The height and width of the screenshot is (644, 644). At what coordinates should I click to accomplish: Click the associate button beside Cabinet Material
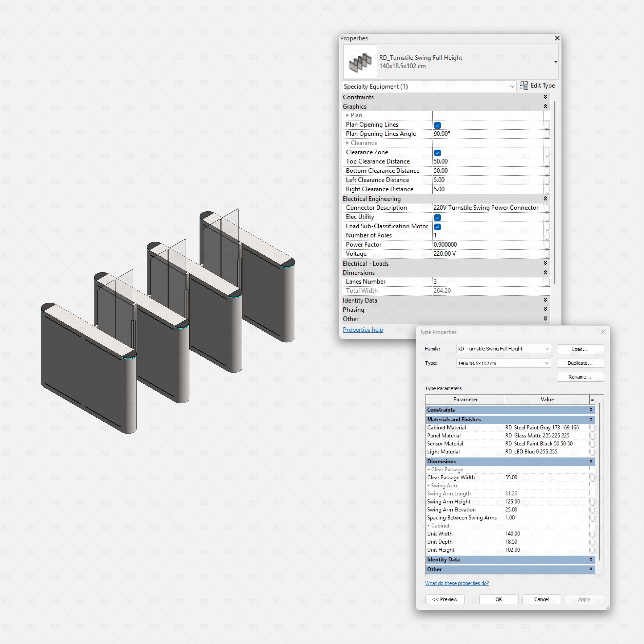(x=592, y=428)
